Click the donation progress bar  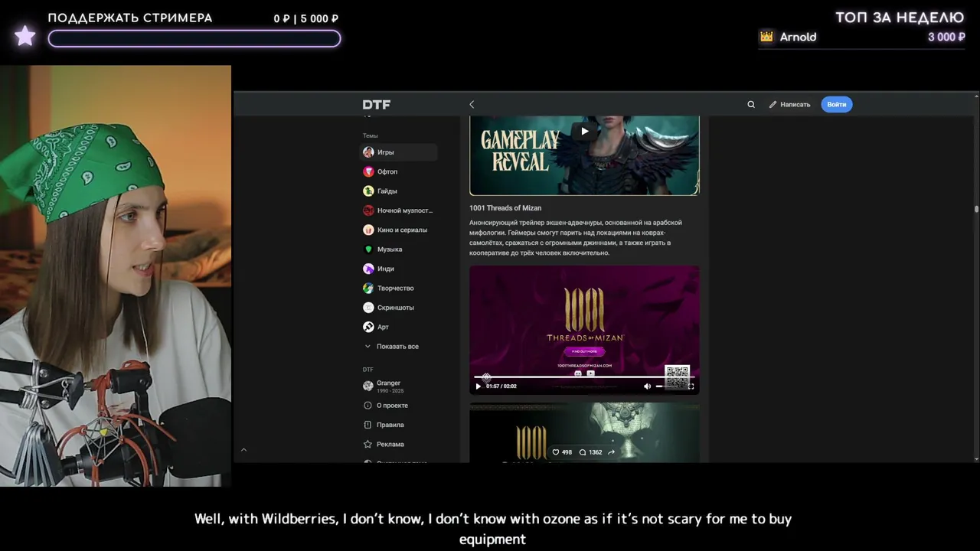click(194, 38)
